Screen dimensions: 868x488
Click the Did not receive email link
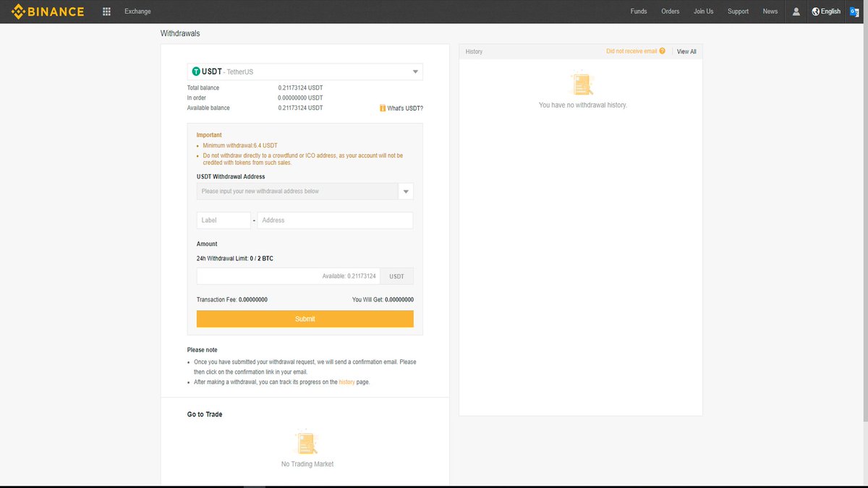pyautogui.click(x=631, y=51)
